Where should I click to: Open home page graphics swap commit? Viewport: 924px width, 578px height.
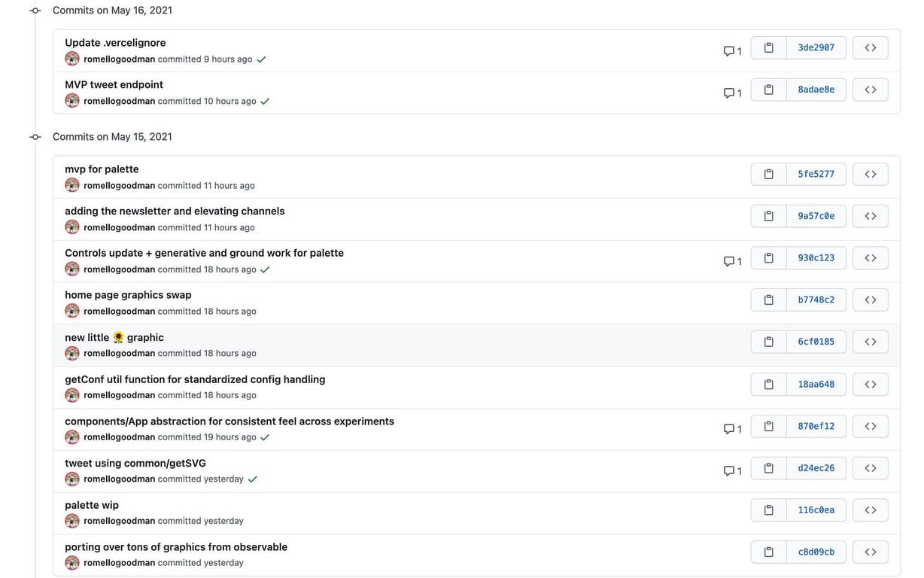[x=128, y=295]
